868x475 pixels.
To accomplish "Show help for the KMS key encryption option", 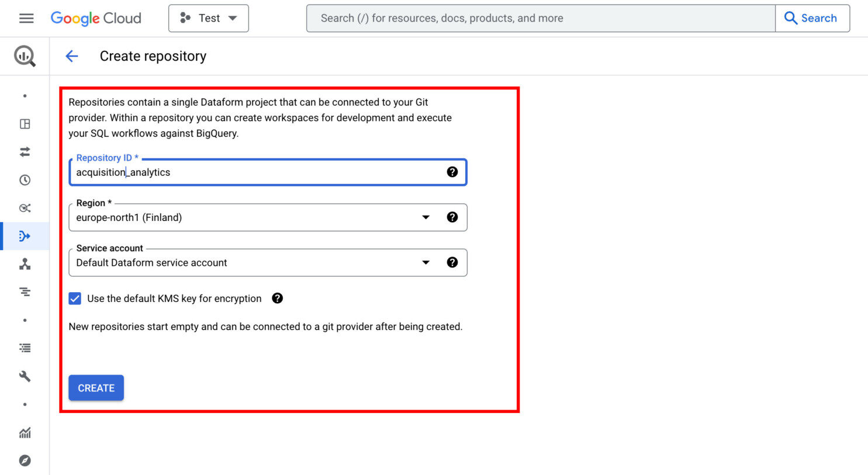I will (x=278, y=299).
